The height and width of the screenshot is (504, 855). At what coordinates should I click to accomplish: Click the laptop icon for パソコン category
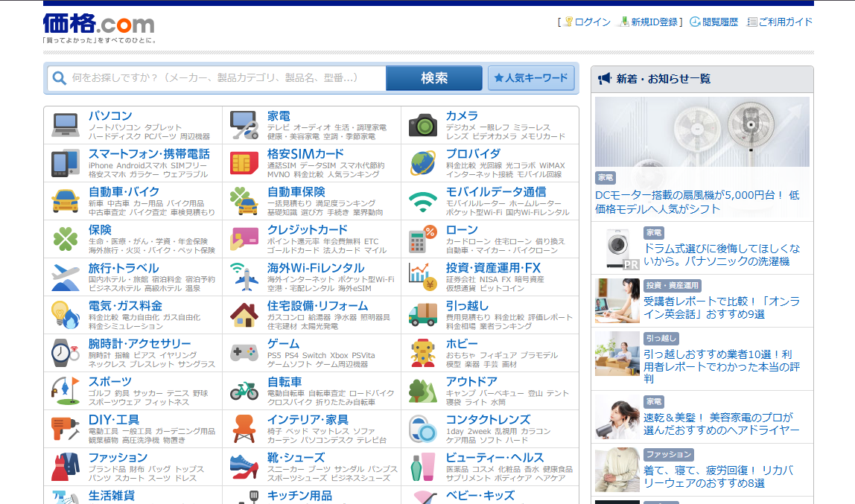pyautogui.click(x=66, y=125)
